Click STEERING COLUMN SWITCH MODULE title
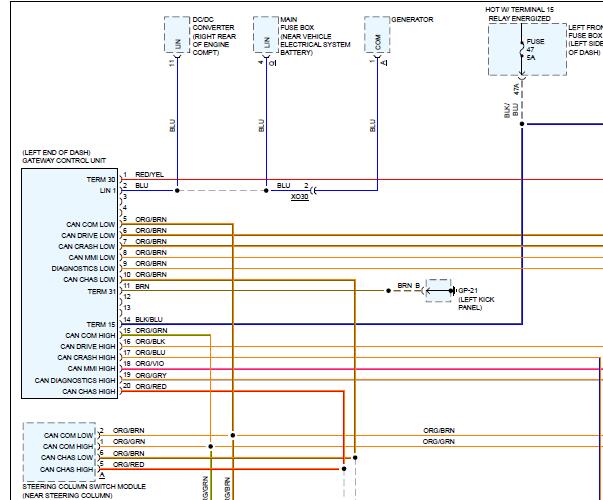 point(84,487)
